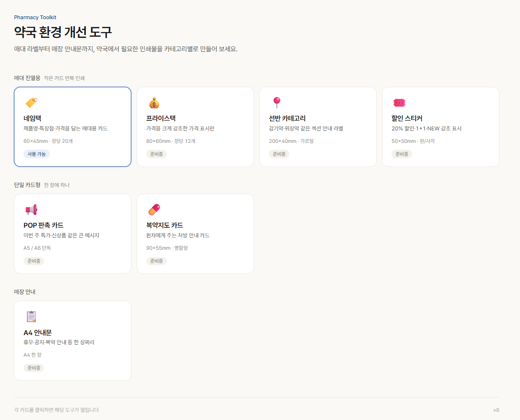Viewport: 520px width, 420px height.
Task: Click the 한 장에 하나 subtitle
Action: coord(57,185)
